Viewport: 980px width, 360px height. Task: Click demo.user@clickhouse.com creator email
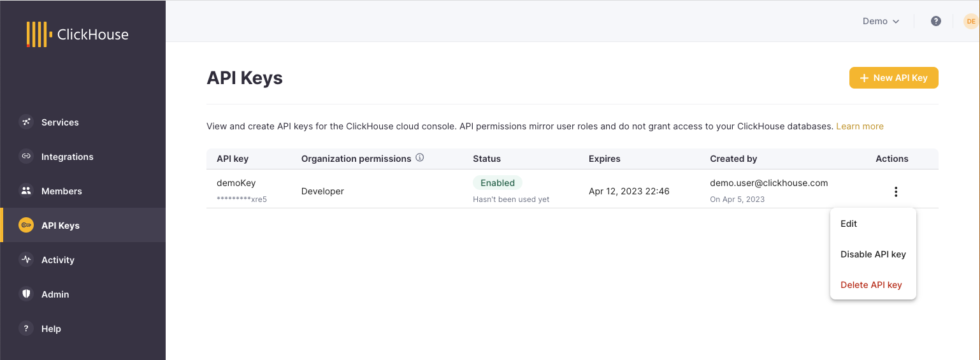[769, 183]
